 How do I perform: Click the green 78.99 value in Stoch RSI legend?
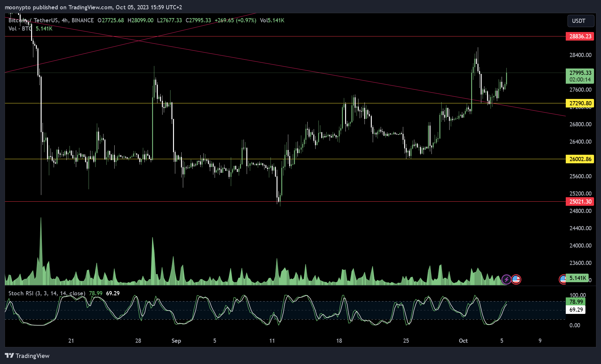[x=96, y=293]
